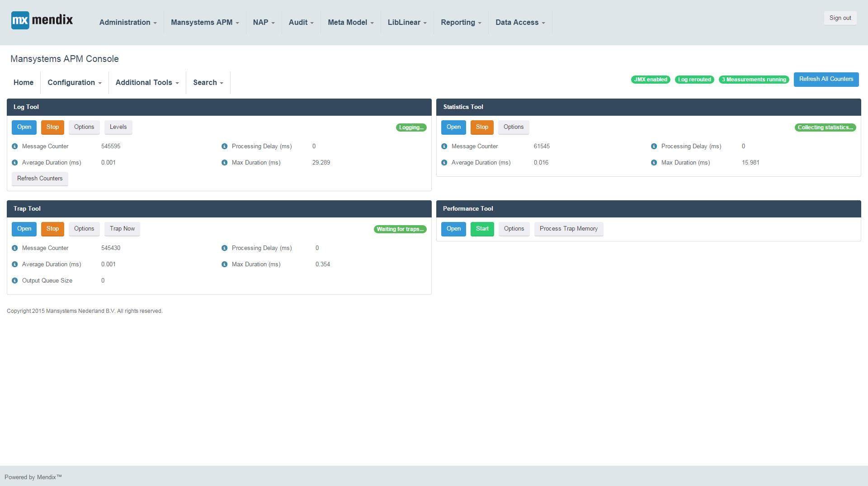868x486 pixels.
Task: Click info icon beside Statistics Tool Message Counter
Action: coord(444,146)
